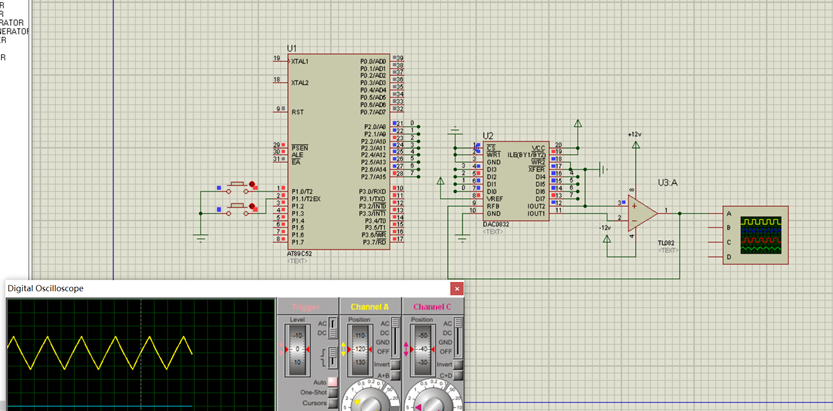
Task: Actuate the push button wired to P1.1/T2EX
Action: (238, 208)
